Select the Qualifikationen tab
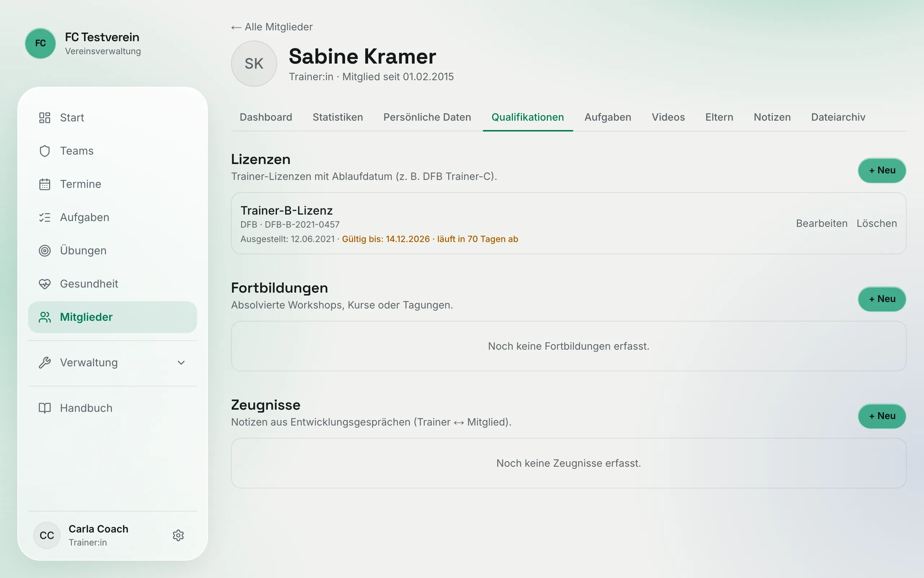Viewport: 924px width, 578px height. pyautogui.click(x=527, y=117)
